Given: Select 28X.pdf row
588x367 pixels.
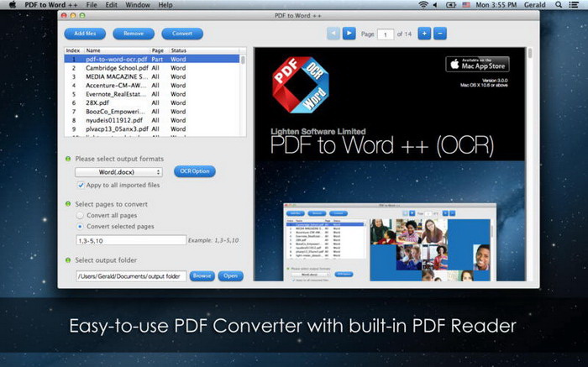Looking at the screenshot, I should 152,102.
